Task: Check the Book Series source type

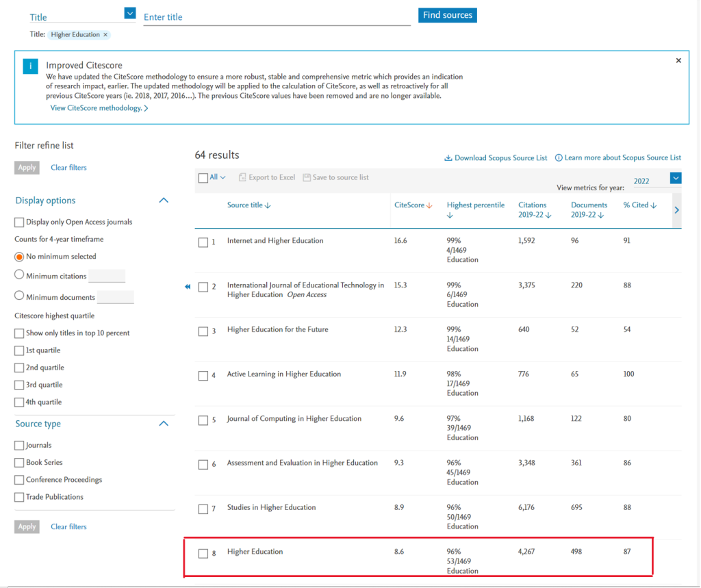Action: tap(19, 462)
